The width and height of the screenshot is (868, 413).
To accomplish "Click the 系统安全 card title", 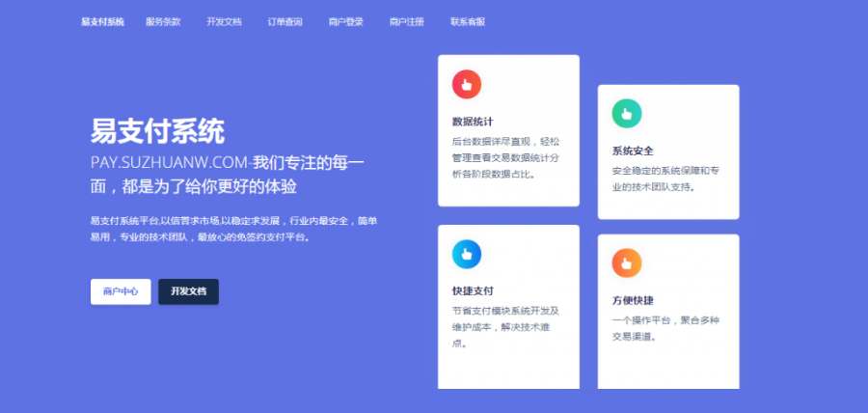I will [x=633, y=151].
